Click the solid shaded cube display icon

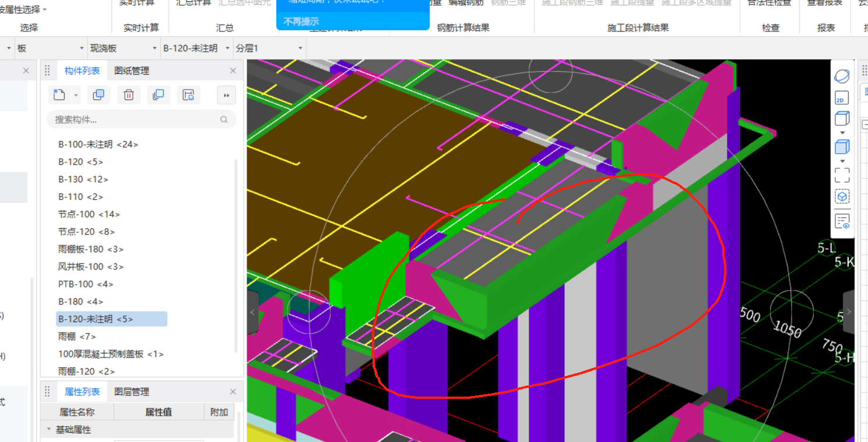(x=842, y=146)
